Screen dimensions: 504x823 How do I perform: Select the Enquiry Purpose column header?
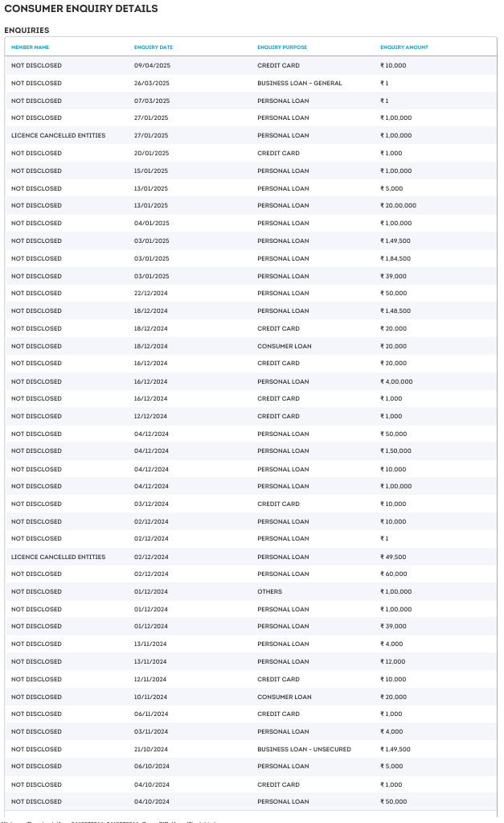pos(281,47)
